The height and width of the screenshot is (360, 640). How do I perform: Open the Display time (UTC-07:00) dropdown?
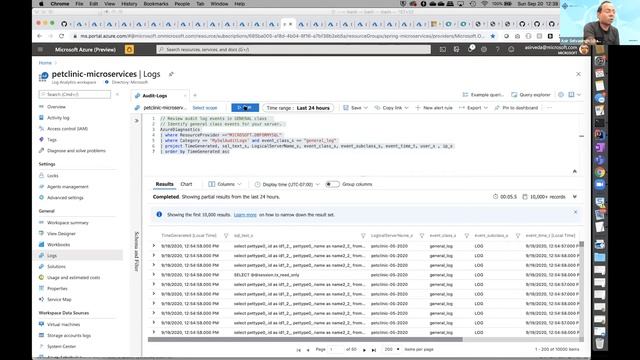click(x=287, y=184)
